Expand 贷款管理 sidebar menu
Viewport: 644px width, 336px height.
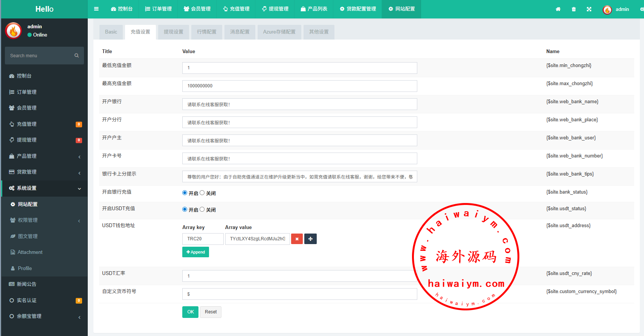tap(44, 172)
